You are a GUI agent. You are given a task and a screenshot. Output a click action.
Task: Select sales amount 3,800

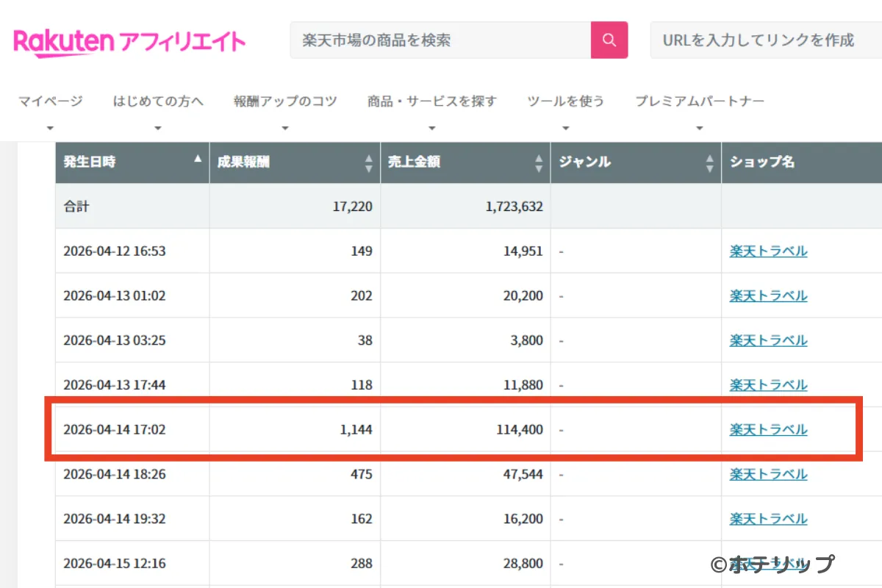[526, 340]
